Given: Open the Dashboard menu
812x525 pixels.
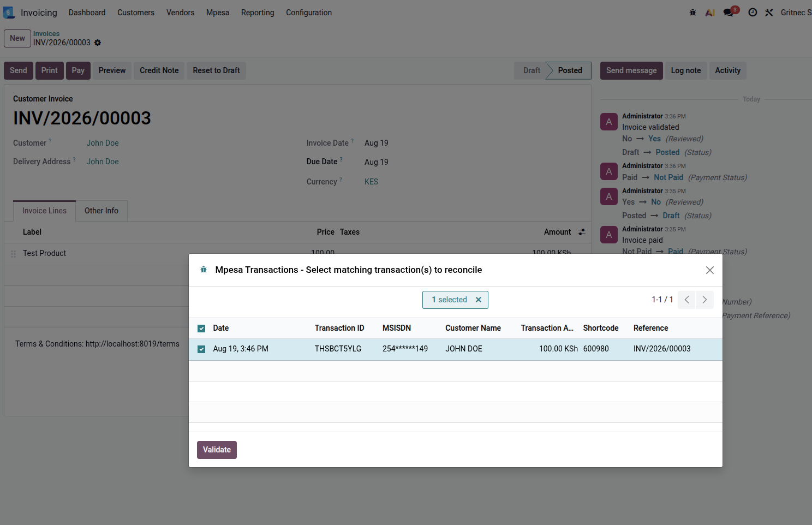Looking at the screenshot, I should click(87, 13).
